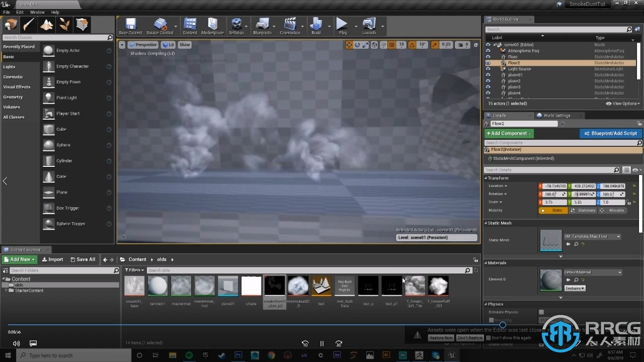The image size is (644, 362).
Task: Open Blueprints toolbar icon
Action: click(262, 26)
